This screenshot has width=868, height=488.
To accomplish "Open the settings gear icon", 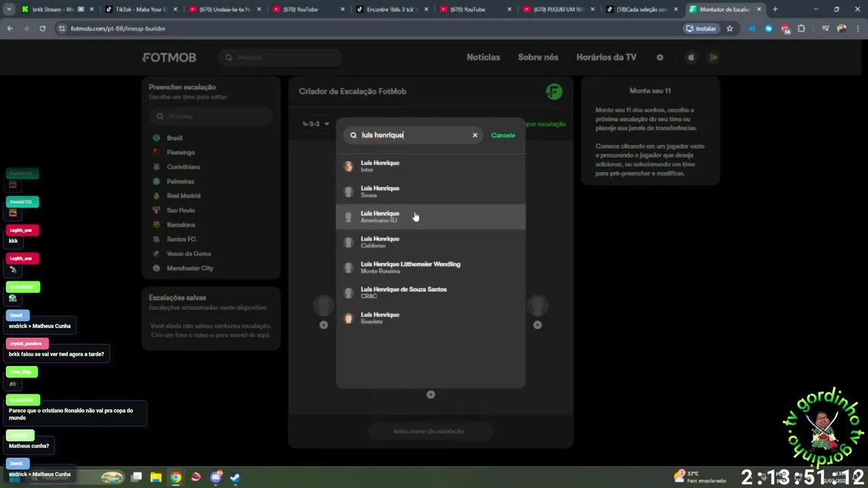I will click(660, 58).
